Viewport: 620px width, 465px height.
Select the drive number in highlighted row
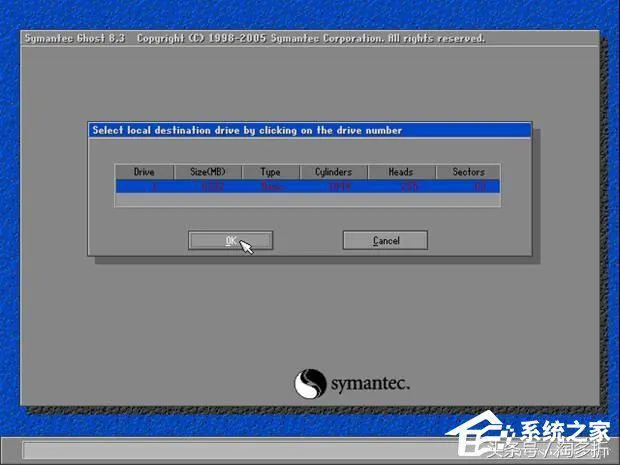(152, 186)
